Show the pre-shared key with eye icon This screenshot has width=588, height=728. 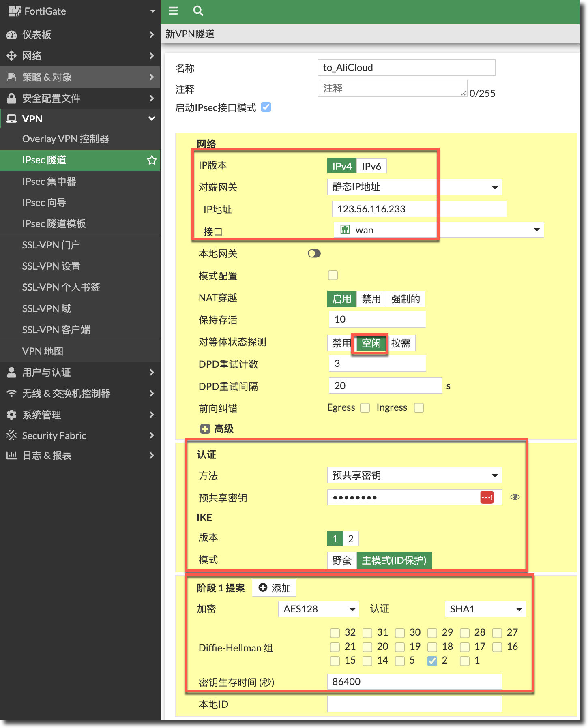pyautogui.click(x=515, y=497)
